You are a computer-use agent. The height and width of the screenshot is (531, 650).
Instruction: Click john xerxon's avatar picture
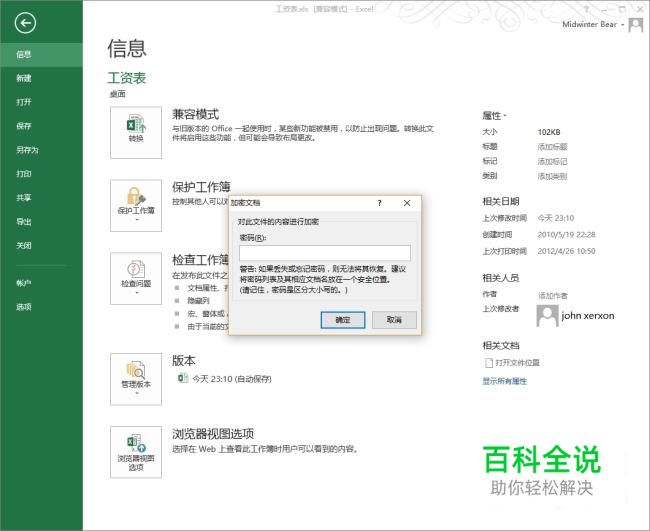[x=547, y=316]
